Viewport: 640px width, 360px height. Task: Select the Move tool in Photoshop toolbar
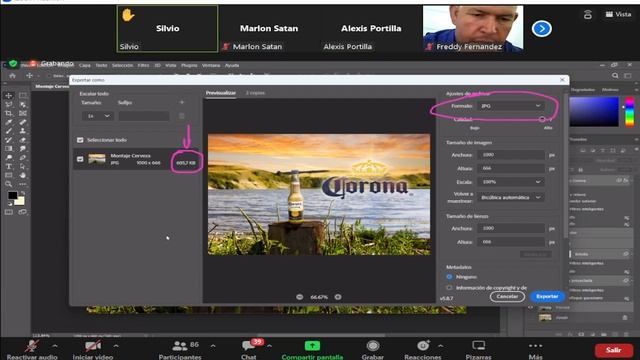(9, 96)
